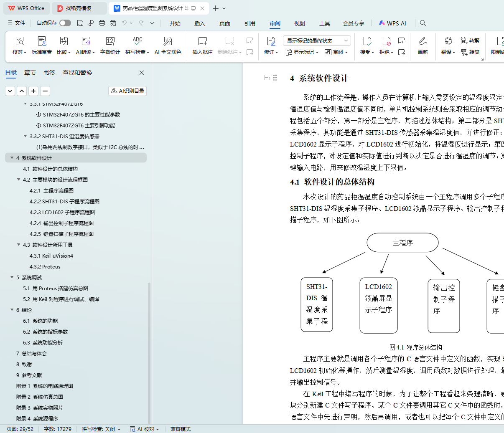Viewport: 504px width, 433px height.
Task: Toggle the 自动保存 autosave switch
Action: click(x=65, y=23)
